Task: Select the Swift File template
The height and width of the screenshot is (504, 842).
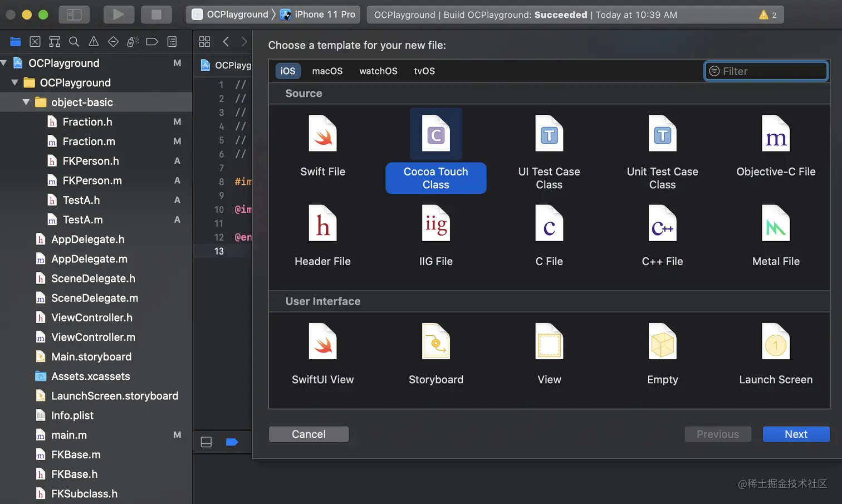Action: point(322,146)
